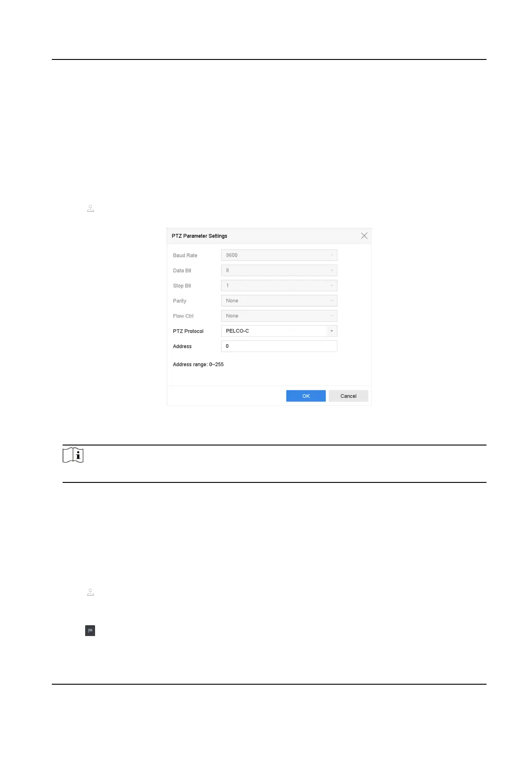
Task: Open the Flow Ctrl dropdown
Action: tap(279, 316)
